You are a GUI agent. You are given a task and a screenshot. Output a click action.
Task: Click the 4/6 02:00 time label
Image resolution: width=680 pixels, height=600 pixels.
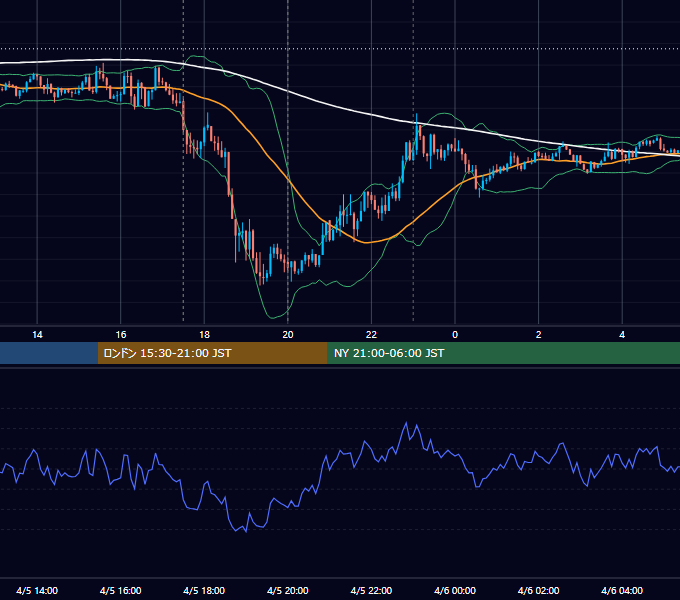(x=538, y=590)
